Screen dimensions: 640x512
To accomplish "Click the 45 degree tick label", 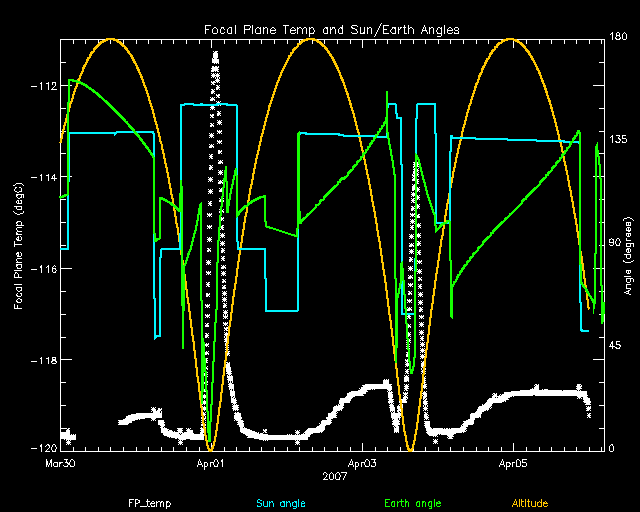I will pyautogui.click(x=616, y=346).
